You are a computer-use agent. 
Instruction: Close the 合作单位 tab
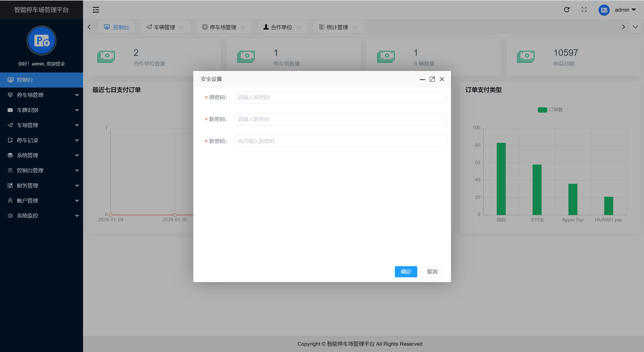point(298,28)
